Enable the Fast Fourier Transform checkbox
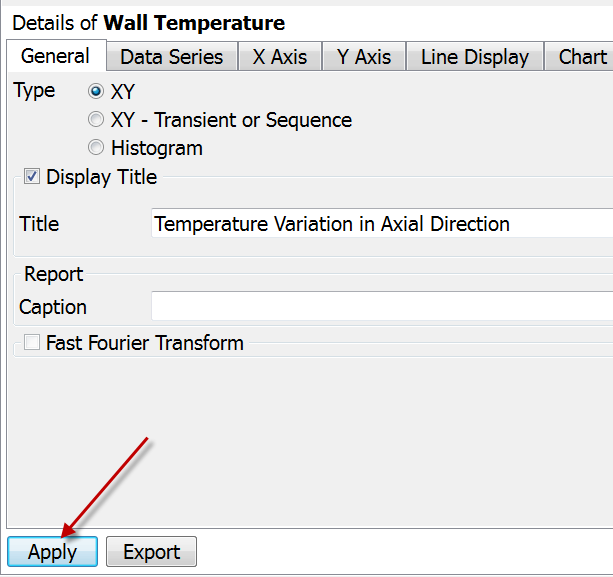 pos(32,342)
